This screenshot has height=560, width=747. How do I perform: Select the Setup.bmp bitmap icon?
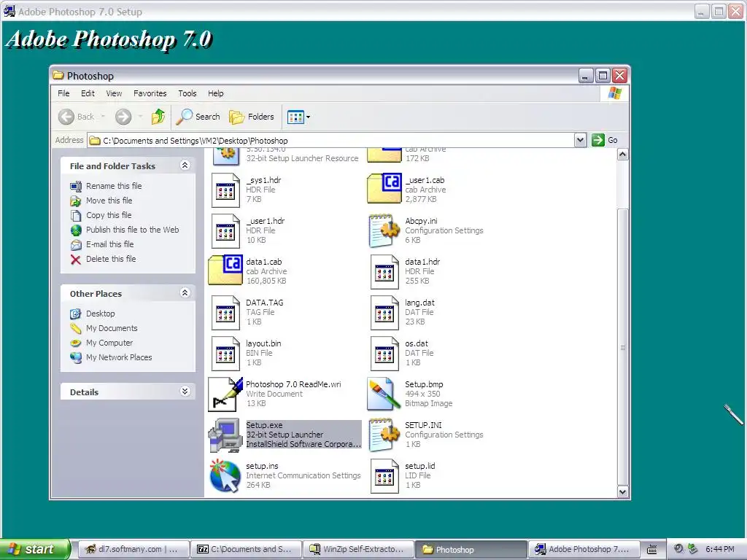point(384,394)
